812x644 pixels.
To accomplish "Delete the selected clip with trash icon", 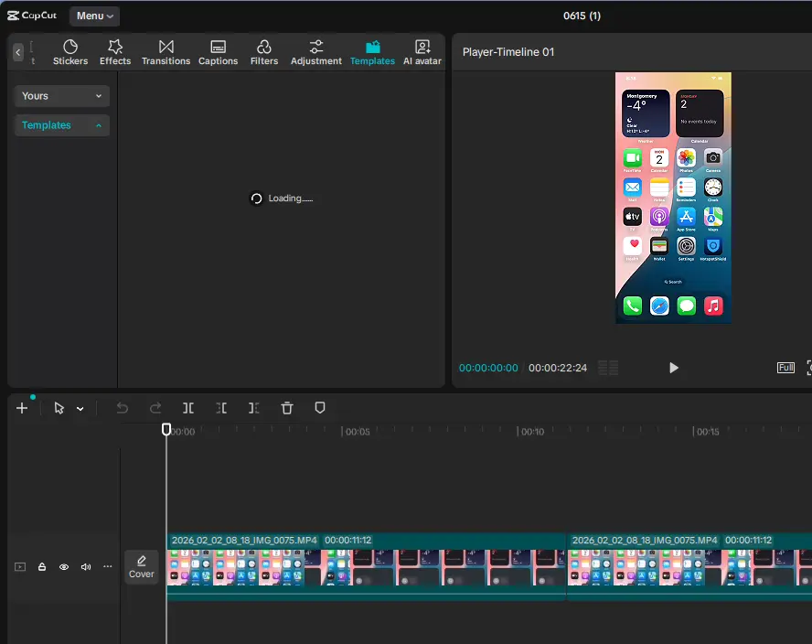I will click(287, 408).
